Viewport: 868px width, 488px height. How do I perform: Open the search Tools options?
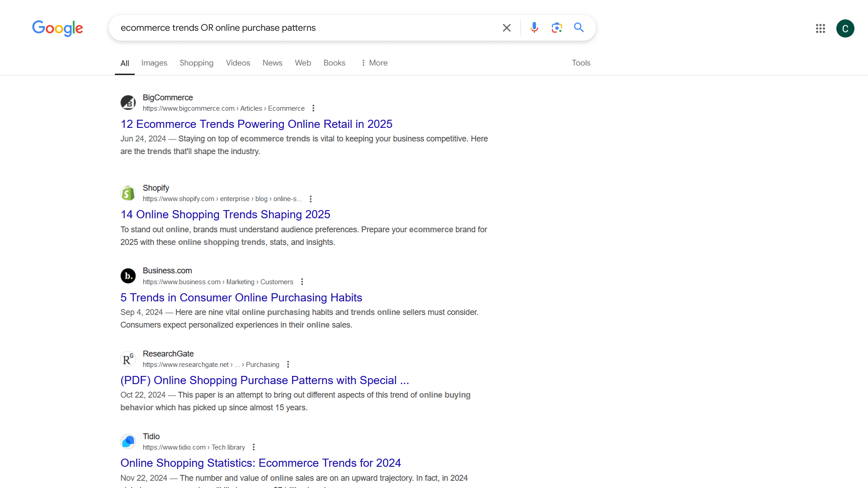pyautogui.click(x=581, y=63)
